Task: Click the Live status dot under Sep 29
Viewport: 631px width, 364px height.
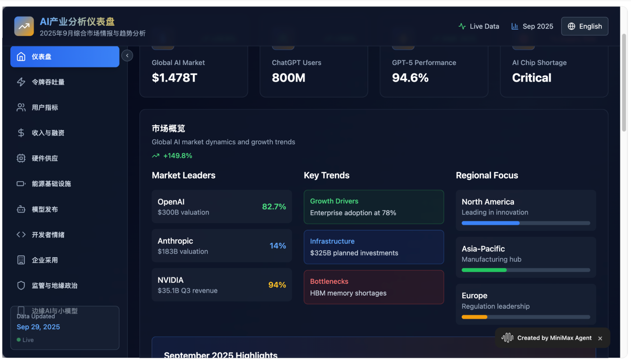Action: pyautogui.click(x=18, y=340)
